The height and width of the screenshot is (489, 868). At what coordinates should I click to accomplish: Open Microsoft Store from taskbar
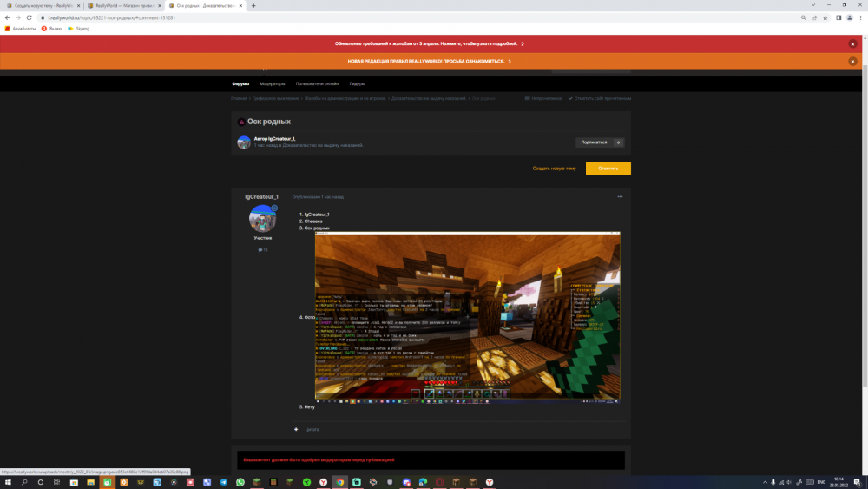(x=74, y=482)
